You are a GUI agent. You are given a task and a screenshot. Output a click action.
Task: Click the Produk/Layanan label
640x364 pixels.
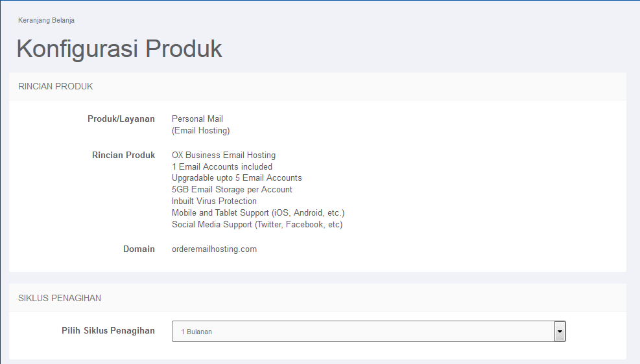tap(121, 119)
